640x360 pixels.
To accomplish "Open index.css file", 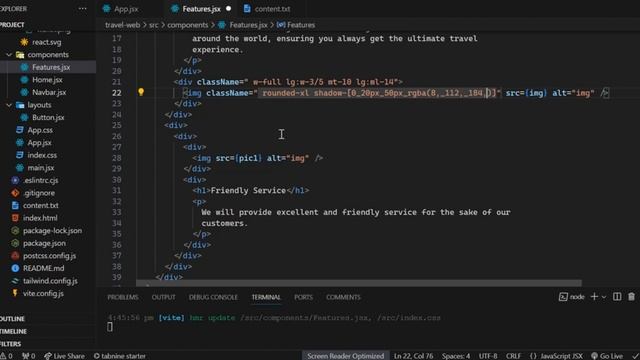I will point(42,155).
